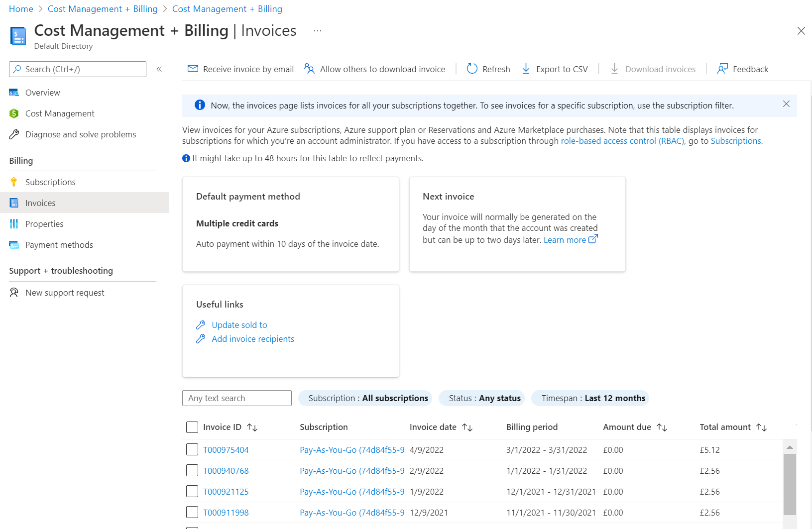Open the Add invoice recipients link

point(253,339)
